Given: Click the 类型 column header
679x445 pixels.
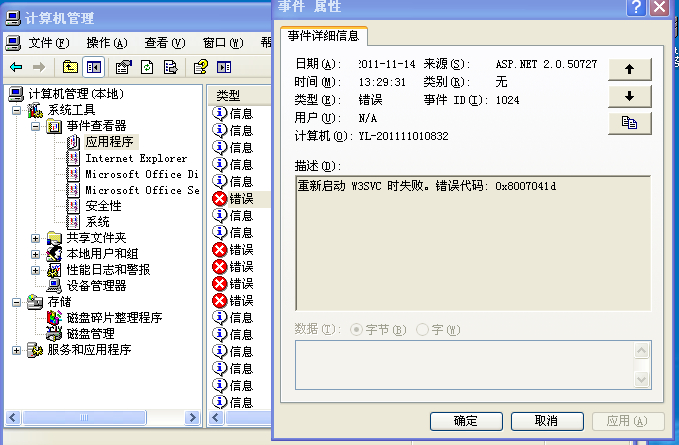Looking at the screenshot, I should pyautogui.click(x=239, y=95).
